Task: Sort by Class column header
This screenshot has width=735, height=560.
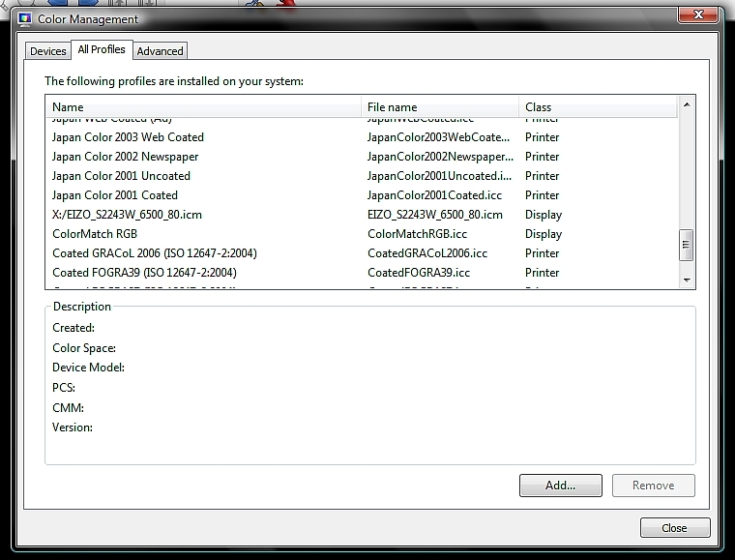Action: click(x=598, y=107)
